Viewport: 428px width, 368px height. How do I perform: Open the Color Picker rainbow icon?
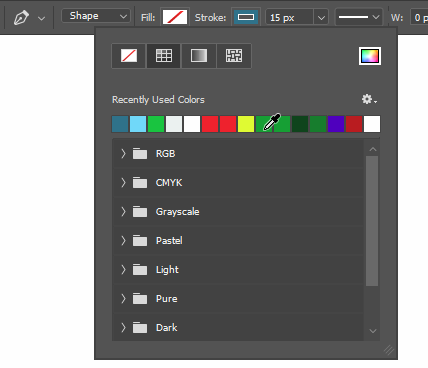(x=370, y=56)
